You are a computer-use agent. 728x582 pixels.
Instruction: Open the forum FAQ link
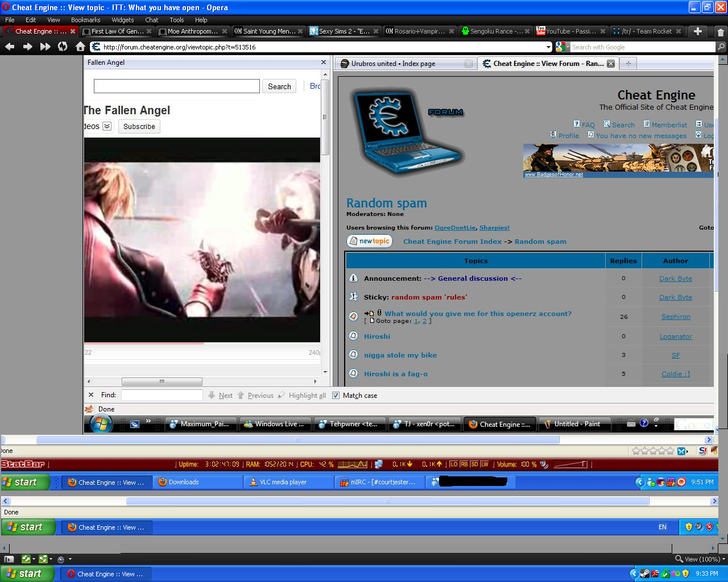click(588, 125)
